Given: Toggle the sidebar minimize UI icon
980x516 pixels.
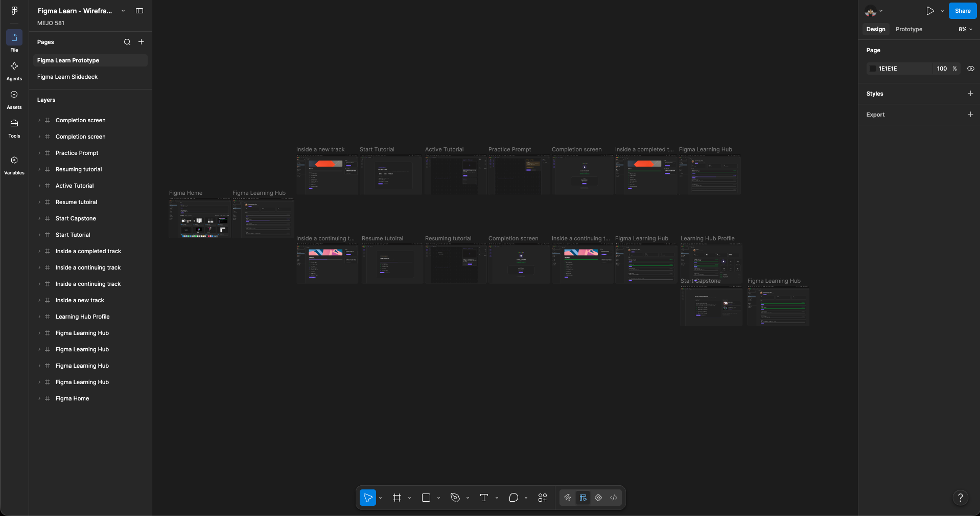Looking at the screenshot, I should click(139, 11).
